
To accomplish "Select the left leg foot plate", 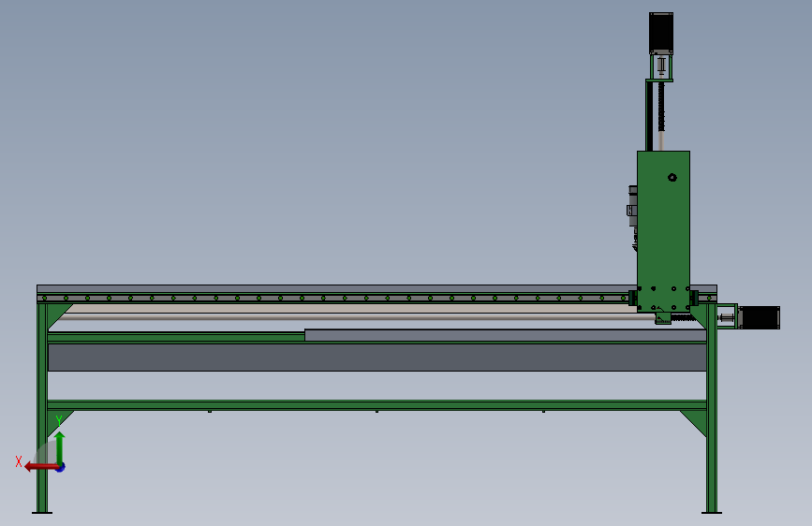I will pyautogui.click(x=42, y=513).
